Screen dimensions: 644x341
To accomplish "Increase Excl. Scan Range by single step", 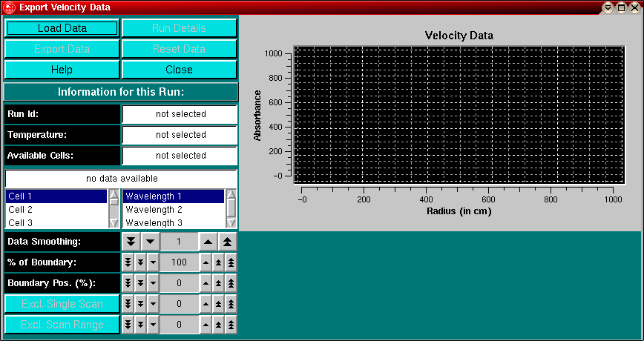I will pos(206,325).
